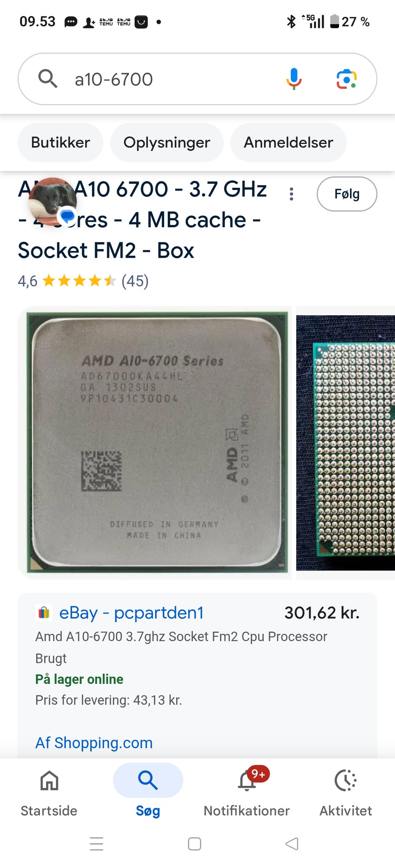Open the three-dot options menu

(291, 194)
